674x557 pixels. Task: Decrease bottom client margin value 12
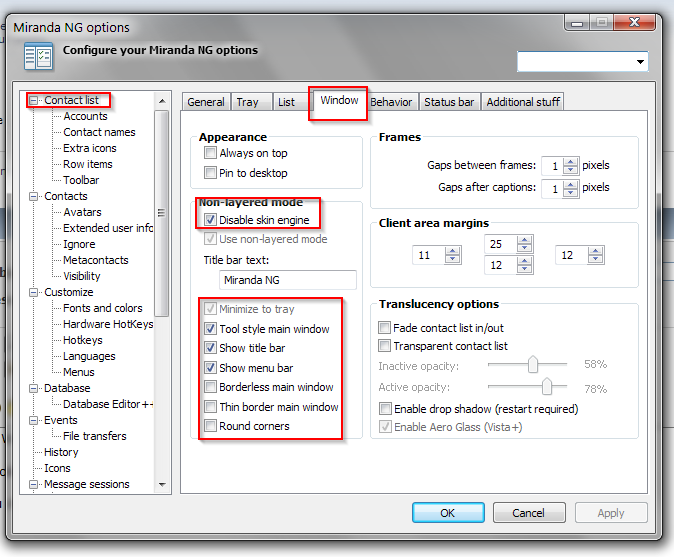(x=524, y=269)
